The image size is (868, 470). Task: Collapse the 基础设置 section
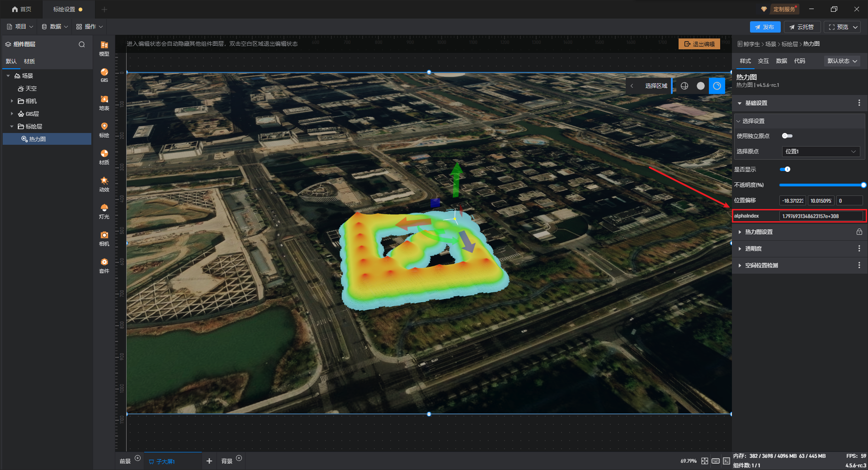click(740, 103)
